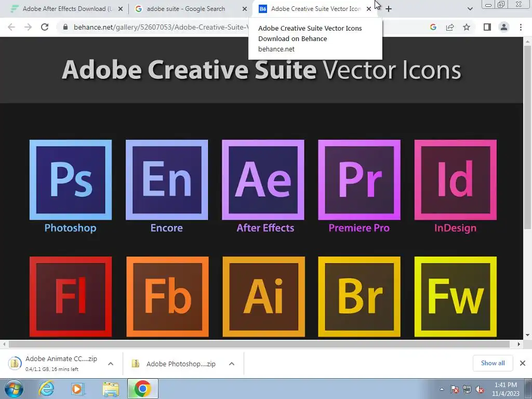Open the Chrome profile menu
532x399 pixels.
coord(504,27)
